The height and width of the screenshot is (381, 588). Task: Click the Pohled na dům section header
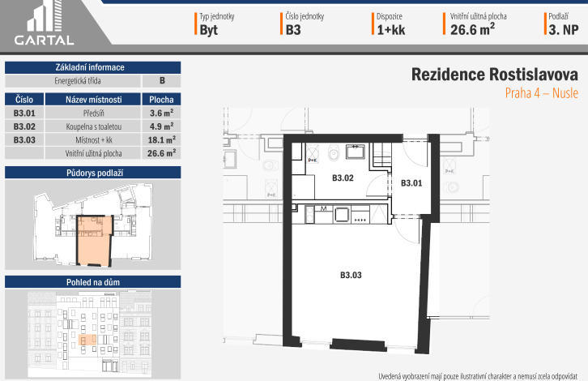(94, 282)
